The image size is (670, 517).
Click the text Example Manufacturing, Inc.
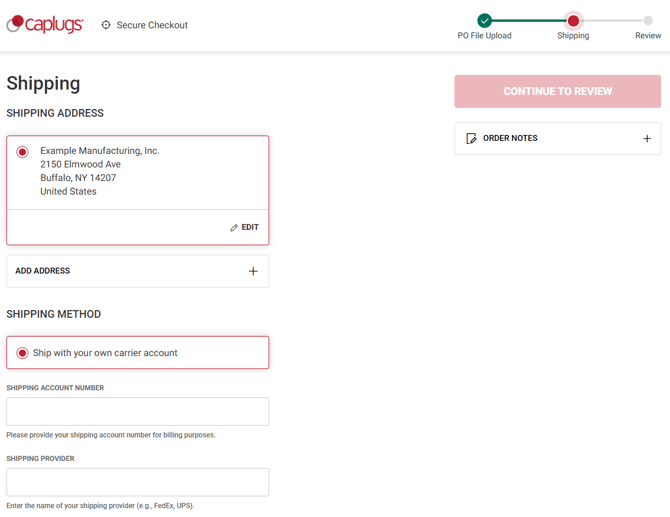point(100,151)
